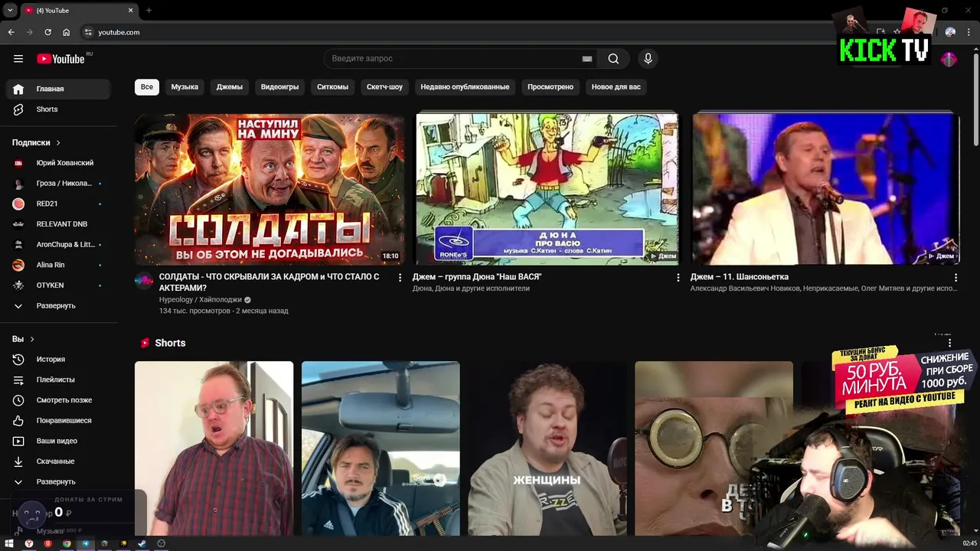This screenshot has height=551, width=980.
Task: Expand subscriptions list with Развернуть
Action: [x=58, y=305]
